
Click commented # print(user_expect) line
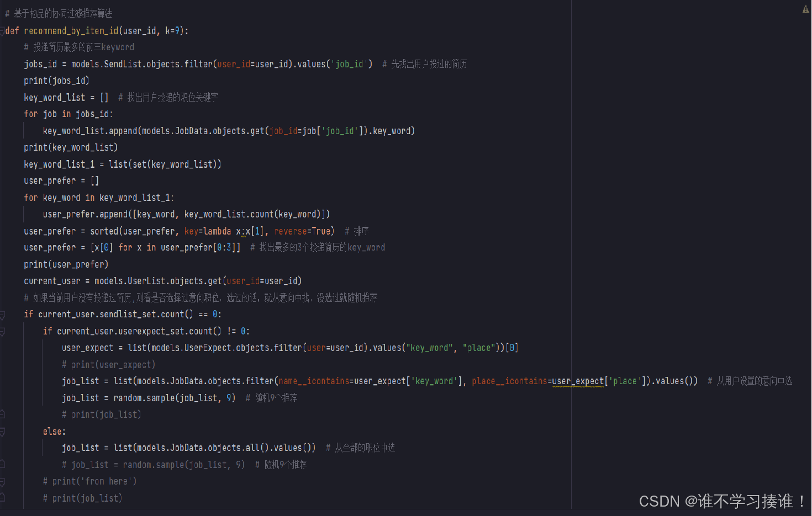tap(108, 365)
